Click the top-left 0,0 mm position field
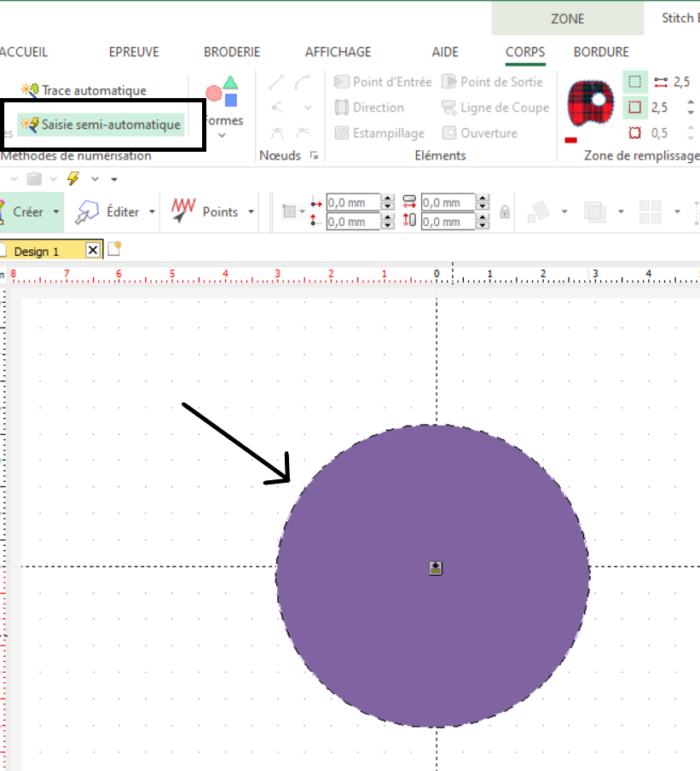 [x=352, y=203]
